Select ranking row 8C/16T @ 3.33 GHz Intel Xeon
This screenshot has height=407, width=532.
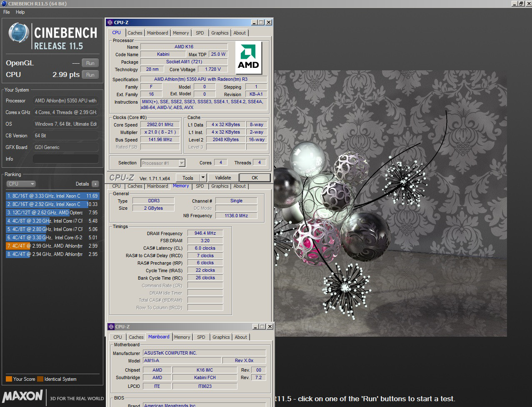click(x=52, y=196)
